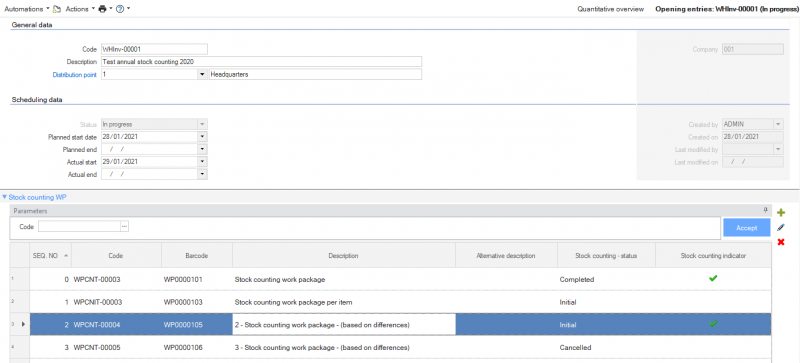800x363 pixels.
Task: Click the green plus add icon
Action: (781, 213)
